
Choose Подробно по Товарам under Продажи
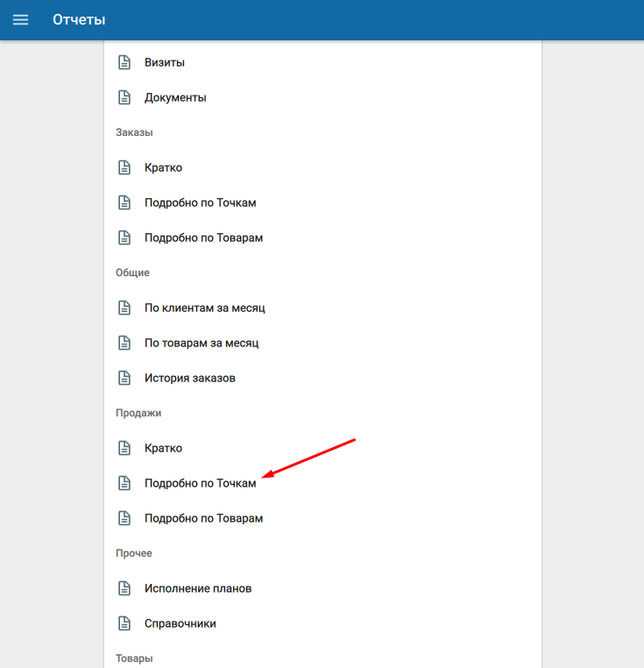(x=203, y=518)
